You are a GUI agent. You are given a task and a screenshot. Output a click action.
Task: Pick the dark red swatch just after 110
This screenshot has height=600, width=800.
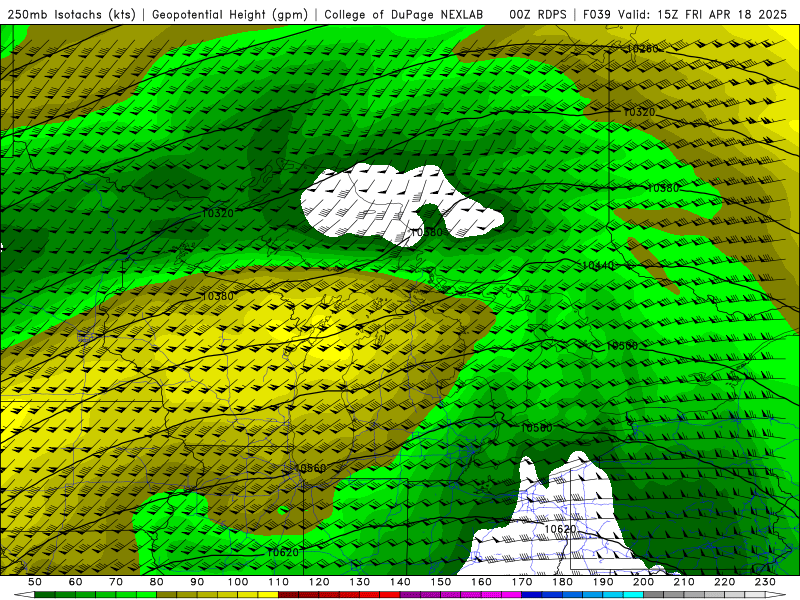click(x=288, y=595)
